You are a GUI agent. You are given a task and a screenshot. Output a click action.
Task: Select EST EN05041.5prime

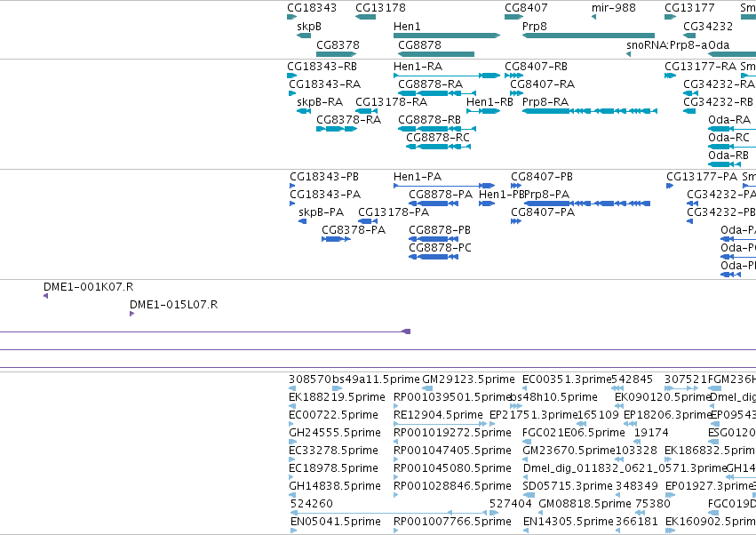point(294,531)
